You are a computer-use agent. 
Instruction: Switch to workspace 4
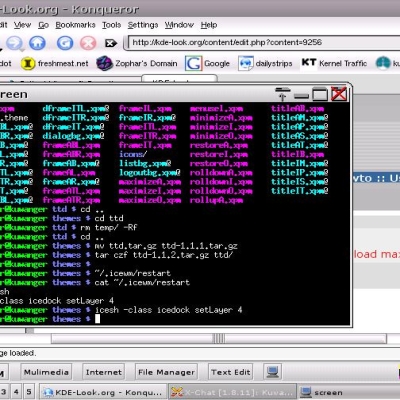tap(16, 392)
